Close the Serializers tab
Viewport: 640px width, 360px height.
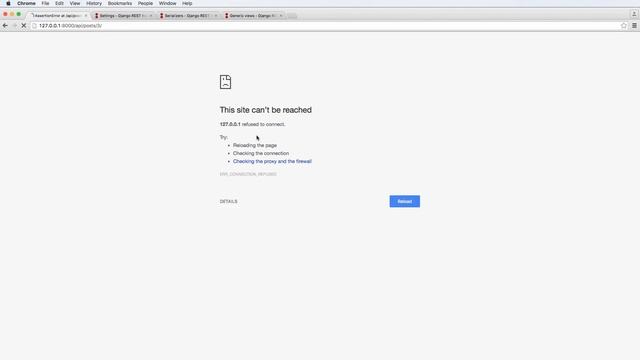(x=216, y=16)
